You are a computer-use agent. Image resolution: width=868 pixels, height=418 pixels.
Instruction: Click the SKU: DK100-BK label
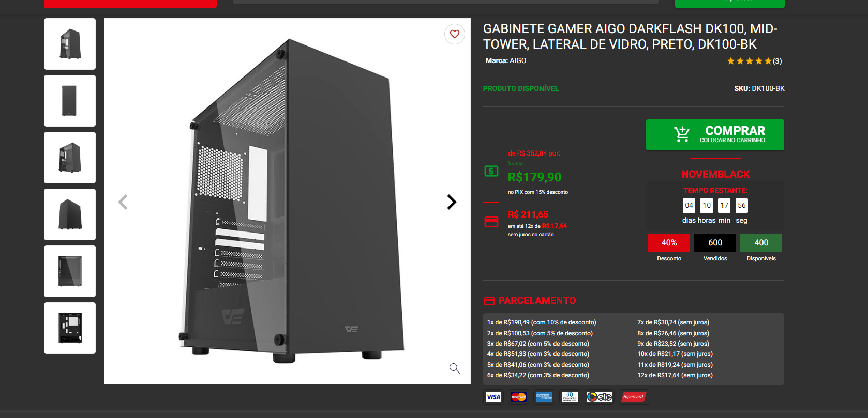[x=759, y=88]
